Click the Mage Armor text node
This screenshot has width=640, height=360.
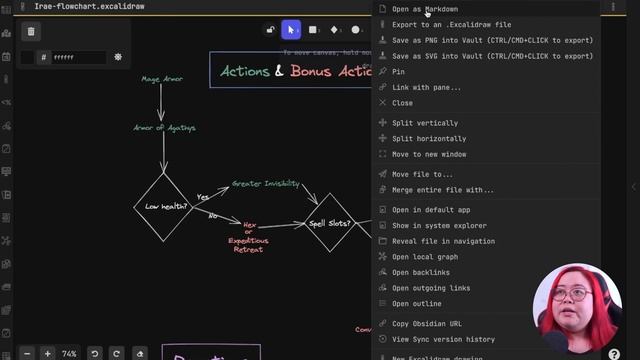click(x=162, y=79)
